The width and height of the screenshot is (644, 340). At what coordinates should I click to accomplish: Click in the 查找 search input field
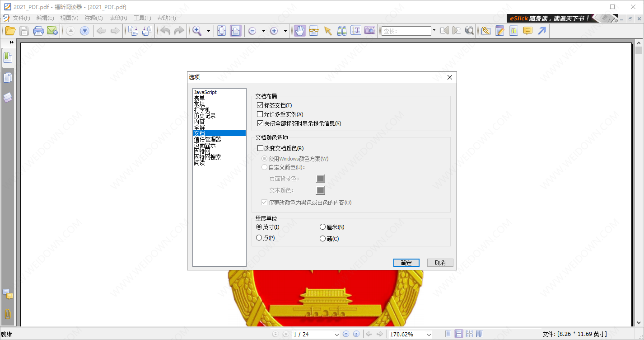coord(406,31)
